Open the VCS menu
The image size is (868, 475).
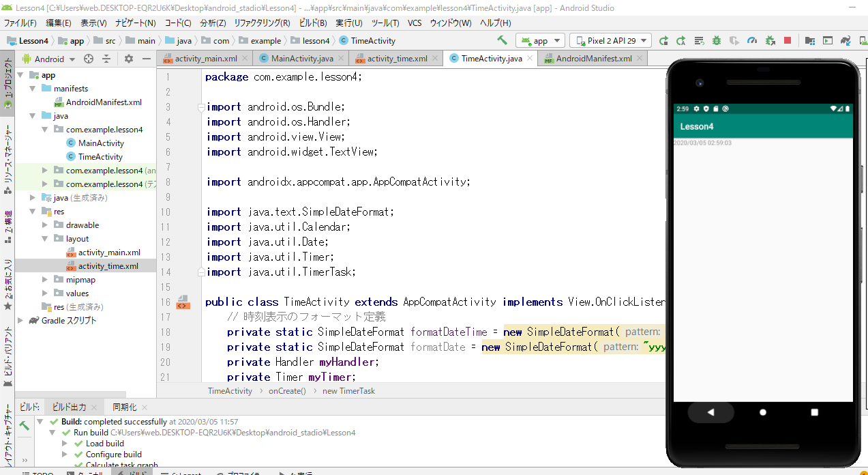click(x=415, y=23)
